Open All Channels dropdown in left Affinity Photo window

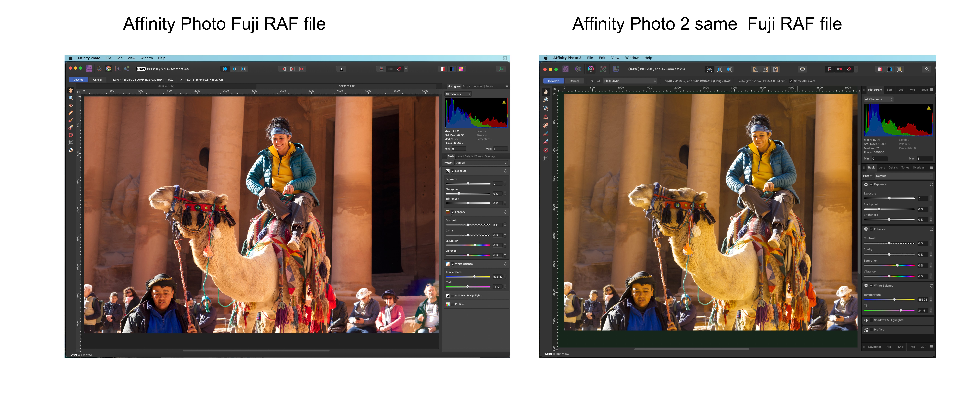tap(458, 94)
